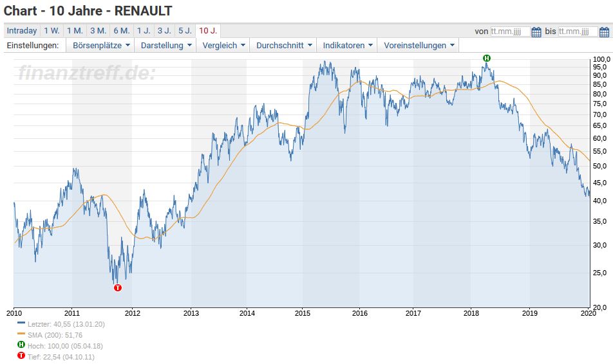Open the Börsenplätze dropdown
613x364 pixels.
pos(101,45)
